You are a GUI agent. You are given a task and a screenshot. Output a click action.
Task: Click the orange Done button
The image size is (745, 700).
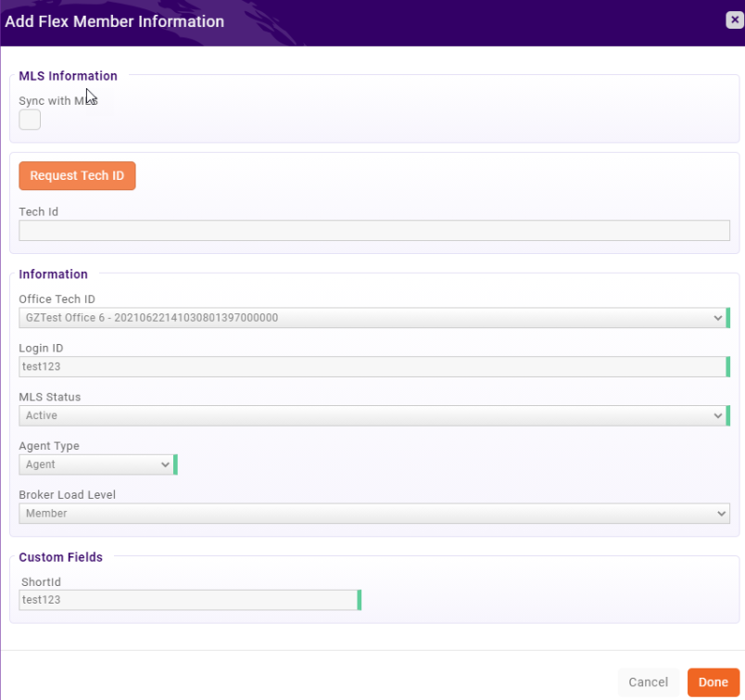[713, 682]
